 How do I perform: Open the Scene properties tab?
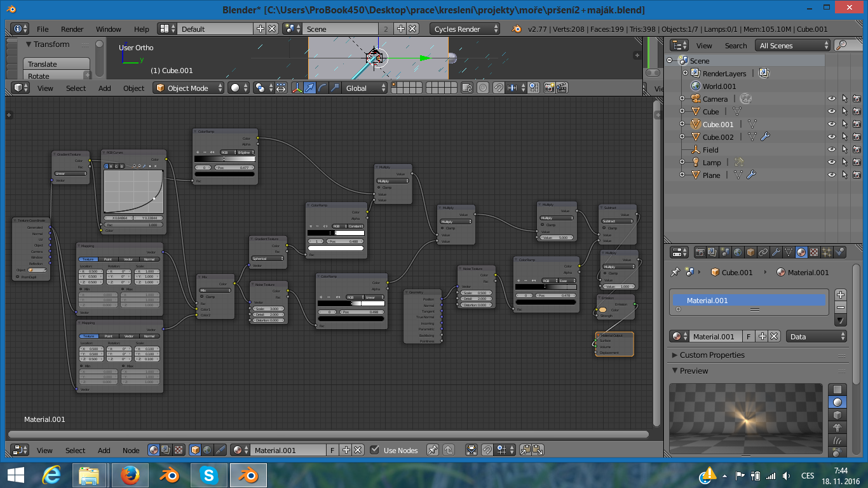[x=725, y=252]
